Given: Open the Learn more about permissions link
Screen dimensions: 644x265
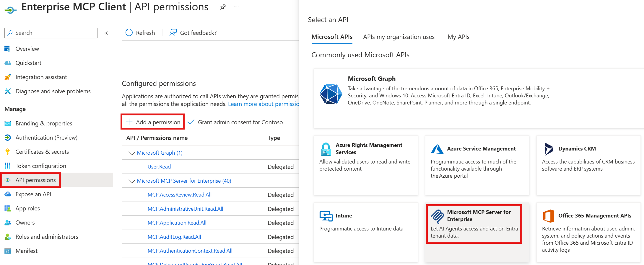Looking at the screenshot, I should click(x=264, y=104).
